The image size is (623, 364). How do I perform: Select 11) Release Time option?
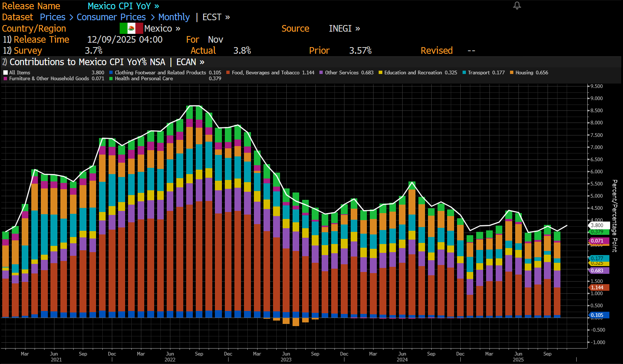tap(36, 39)
